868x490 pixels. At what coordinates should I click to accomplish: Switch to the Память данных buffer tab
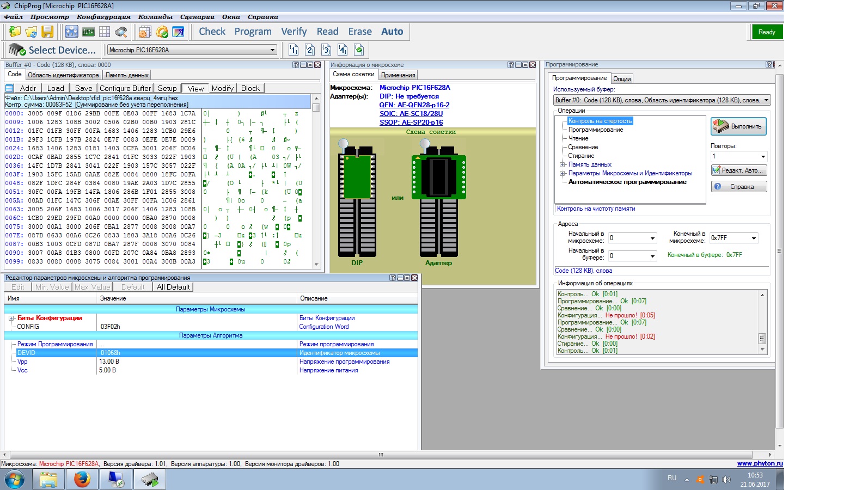click(x=127, y=75)
